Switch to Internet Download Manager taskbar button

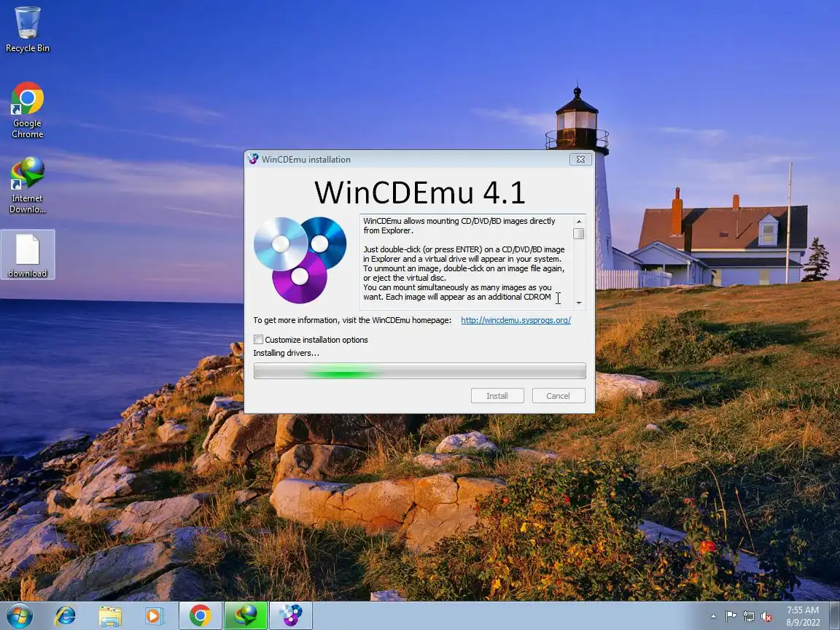[246, 615]
